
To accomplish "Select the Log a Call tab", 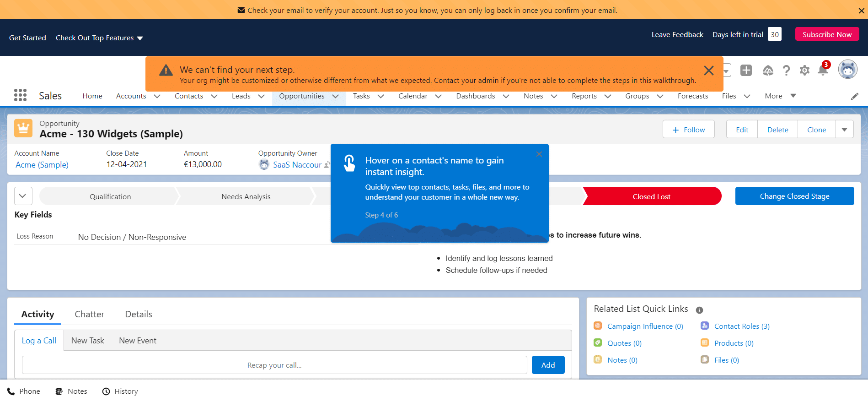I will [x=39, y=341].
